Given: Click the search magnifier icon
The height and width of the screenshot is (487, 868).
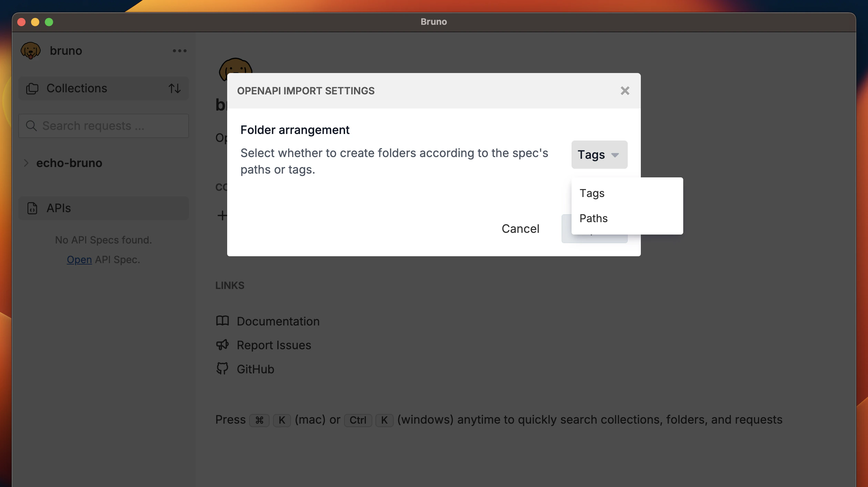Looking at the screenshot, I should (31, 126).
